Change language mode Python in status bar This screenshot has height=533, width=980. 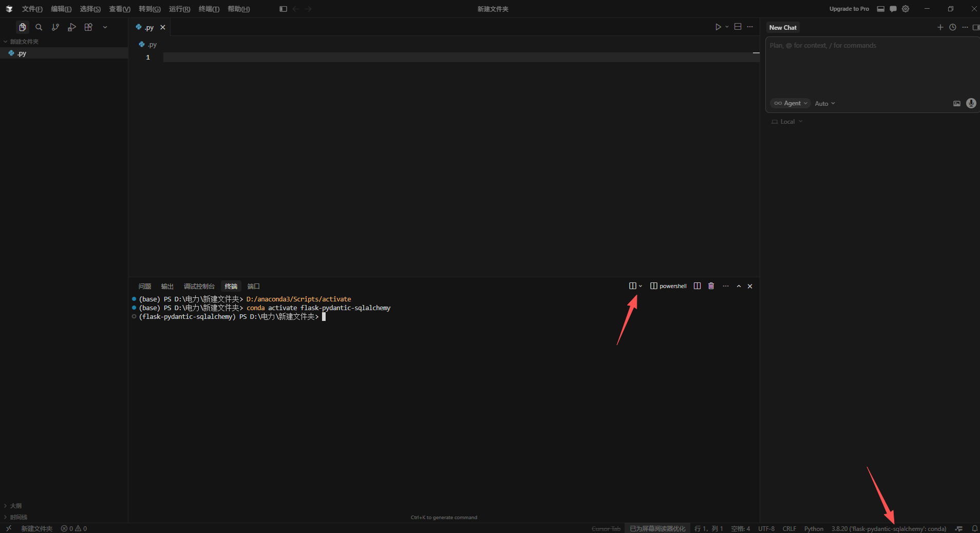pyautogui.click(x=814, y=528)
